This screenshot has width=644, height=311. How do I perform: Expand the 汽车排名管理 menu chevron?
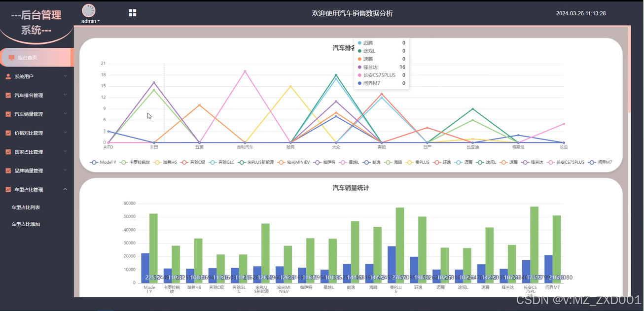click(65, 95)
